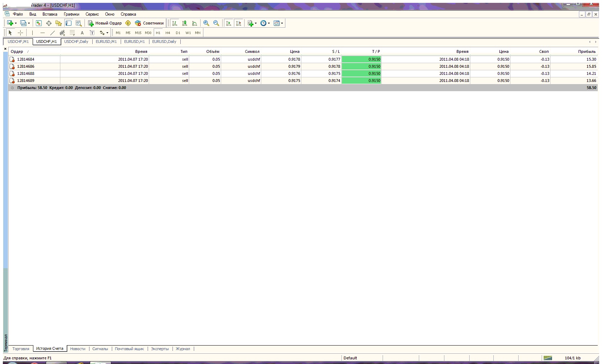
Task: Open the Журнал terminal tab
Action: coord(183,349)
